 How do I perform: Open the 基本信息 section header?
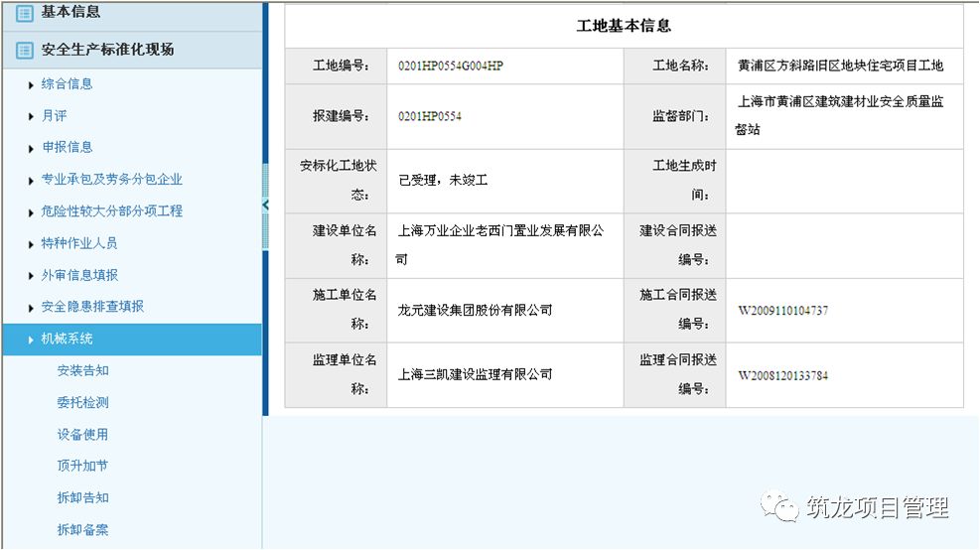click(x=132, y=16)
